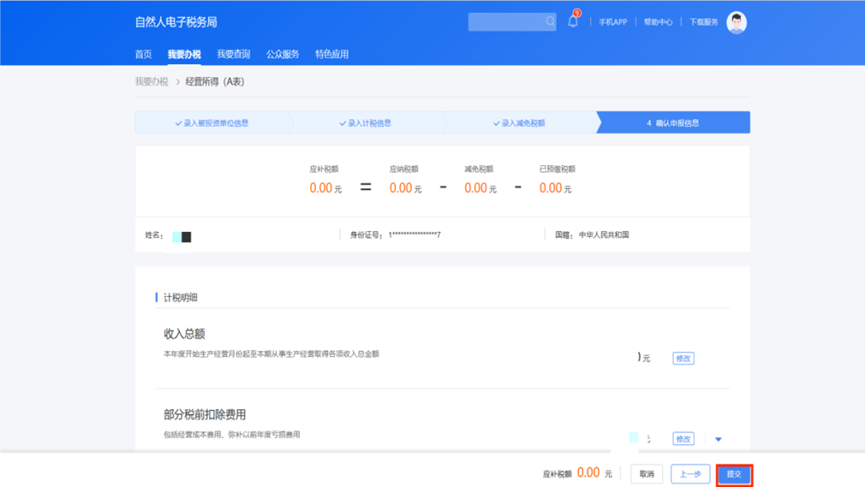Click the 下载服务 link

703,22
